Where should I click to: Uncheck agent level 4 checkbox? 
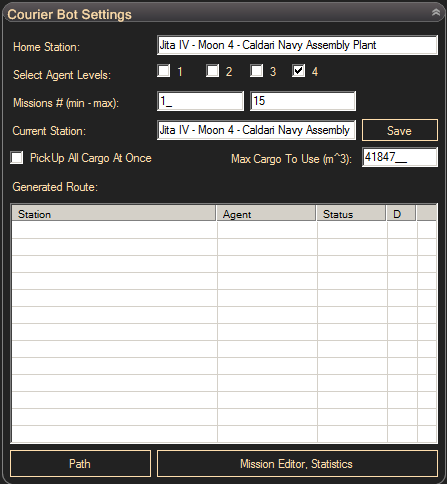click(x=298, y=71)
